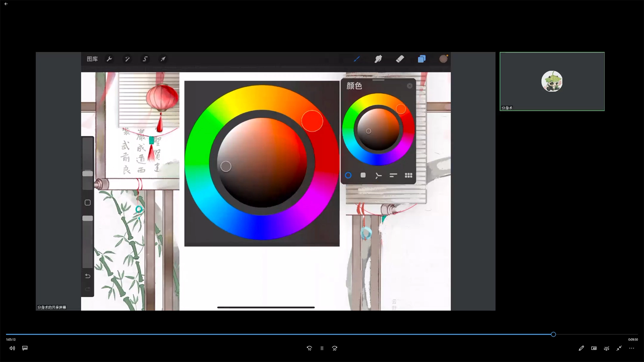
Task: Switch to Harmony color mode
Action: [x=378, y=175]
